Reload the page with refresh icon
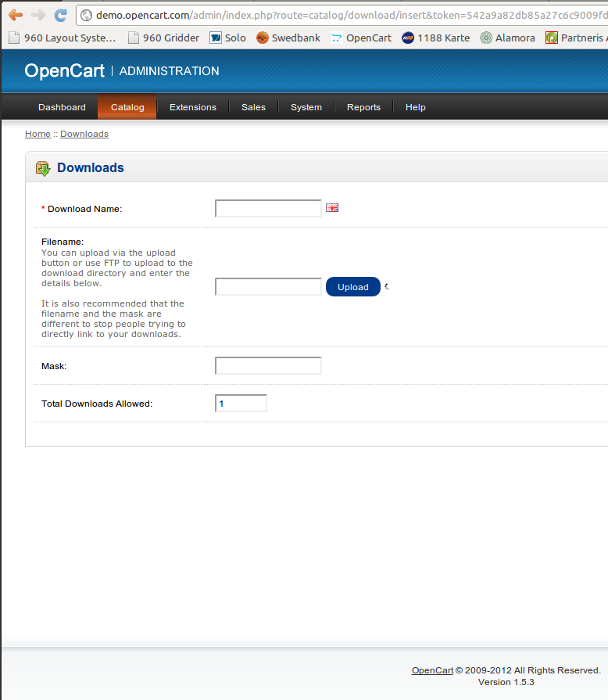Image resolution: width=608 pixels, height=700 pixels. [x=61, y=15]
